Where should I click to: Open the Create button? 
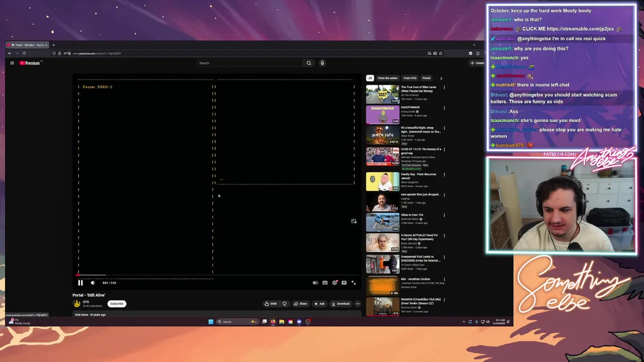(476, 63)
